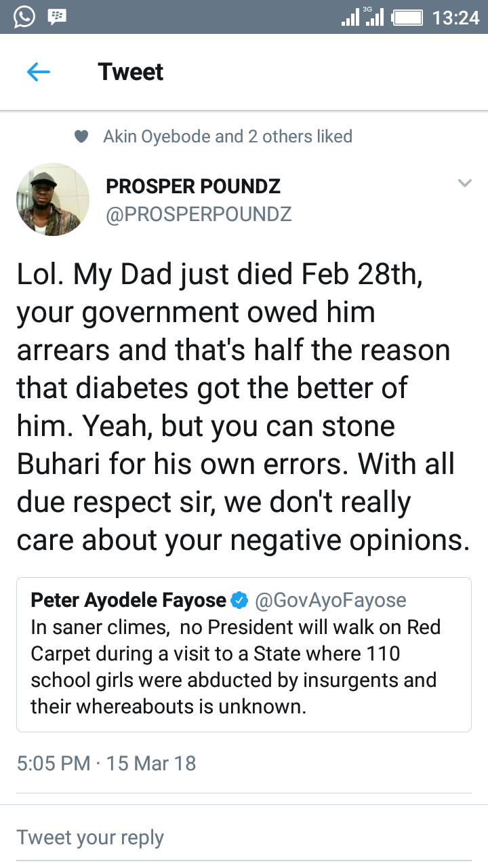The image size is (488, 868).
Task: Tap the first signal bars icon
Action: click(x=350, y=18)
